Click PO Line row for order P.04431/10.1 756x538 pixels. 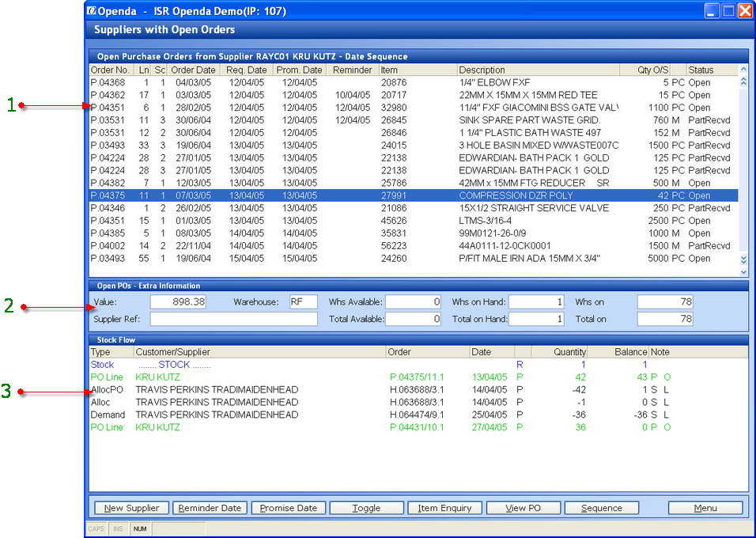[x=418, y=427]
